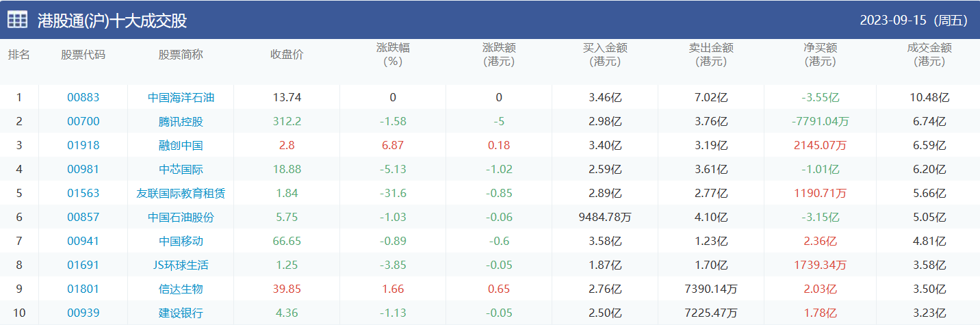
Task: Click JS环球生活 stock name
Action: pyautogui.click(x=181, y=265)
